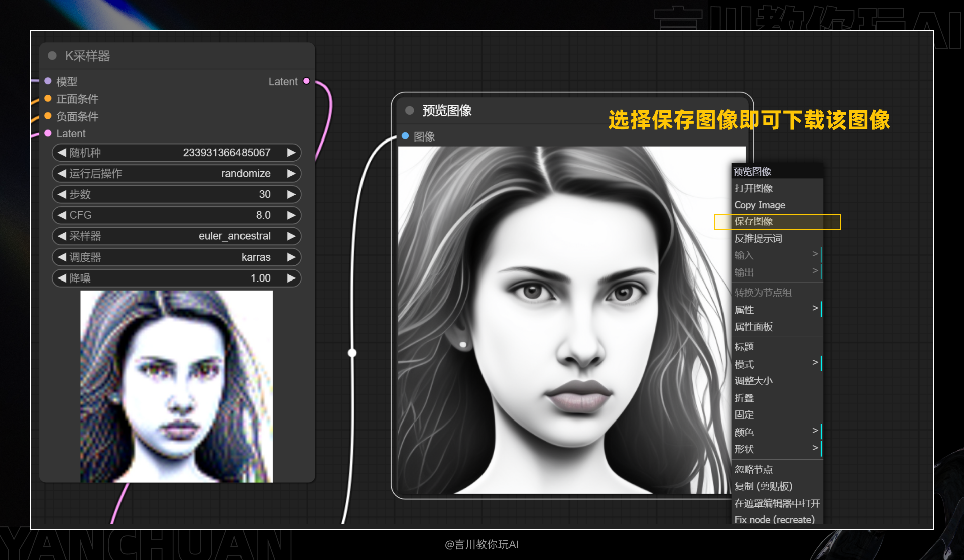Click the 正面条件 input socket
This screenshot has height=560, width=964.
(x=48, y=98)
